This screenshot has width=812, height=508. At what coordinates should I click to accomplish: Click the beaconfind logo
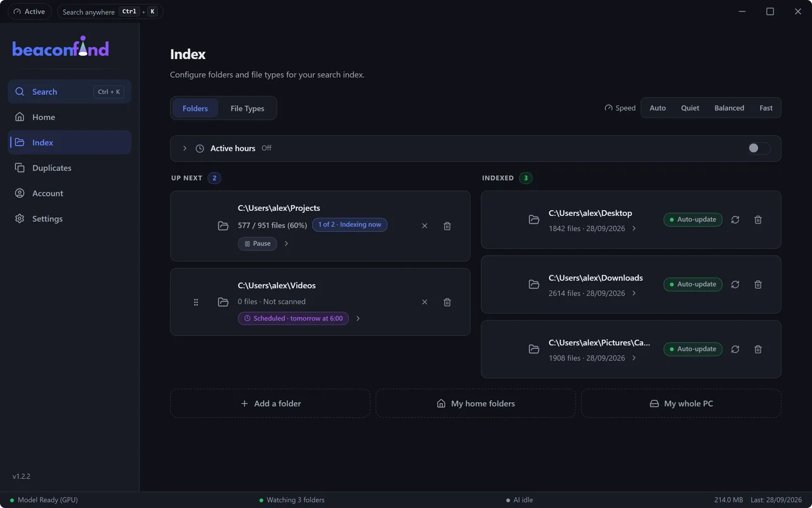point(61,47)
